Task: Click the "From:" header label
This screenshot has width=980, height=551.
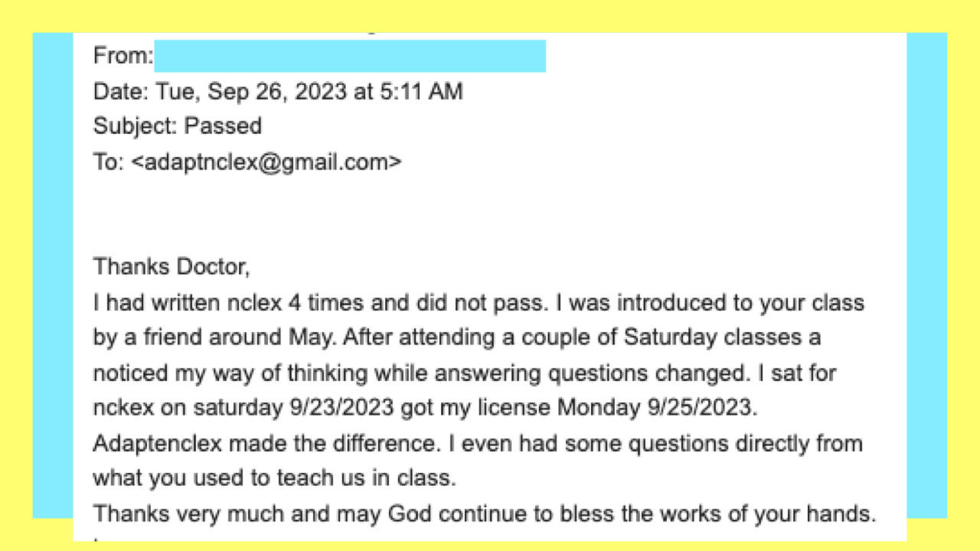Action: click(123, 56)
